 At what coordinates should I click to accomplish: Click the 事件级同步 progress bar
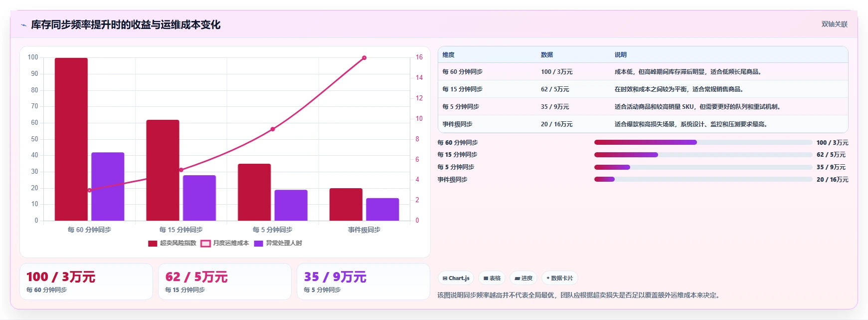point(703,179)
